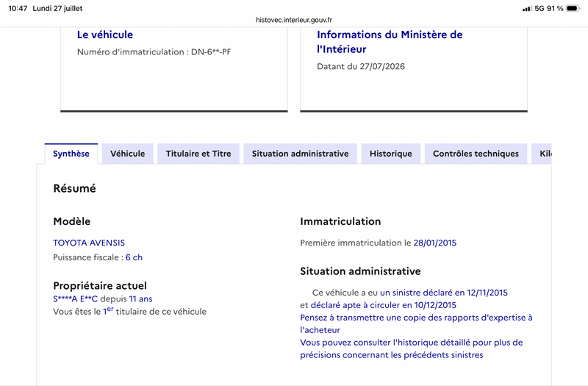Click the Propriétaire actuel heading
The height and width of the screenshot is (386, 588).
pyautogui.click(x=100, y=286)
